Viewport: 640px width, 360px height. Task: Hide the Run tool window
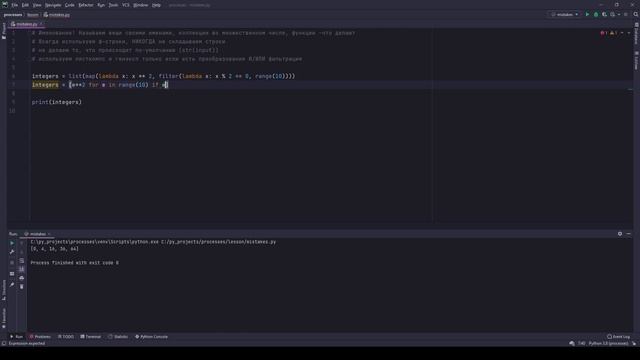point(629,234)
